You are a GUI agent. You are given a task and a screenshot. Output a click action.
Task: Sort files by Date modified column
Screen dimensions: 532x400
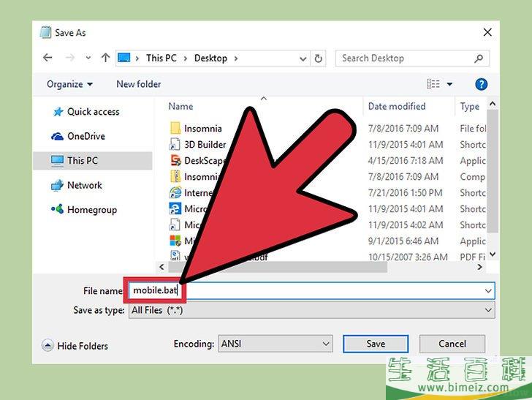click(x=397, y=107)
